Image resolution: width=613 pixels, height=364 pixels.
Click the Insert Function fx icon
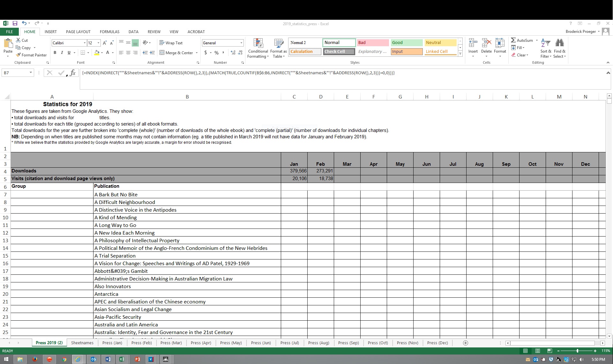pyautogui.click(x=73, y=73)
